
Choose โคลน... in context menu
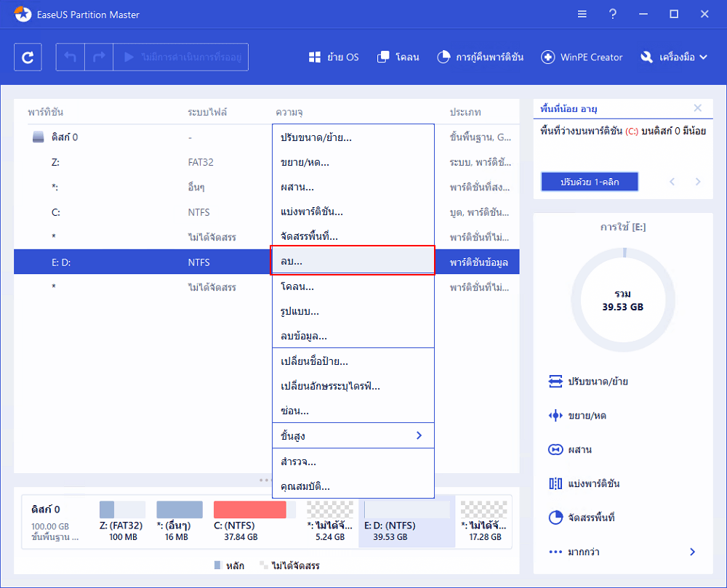[x=353, y=286]
